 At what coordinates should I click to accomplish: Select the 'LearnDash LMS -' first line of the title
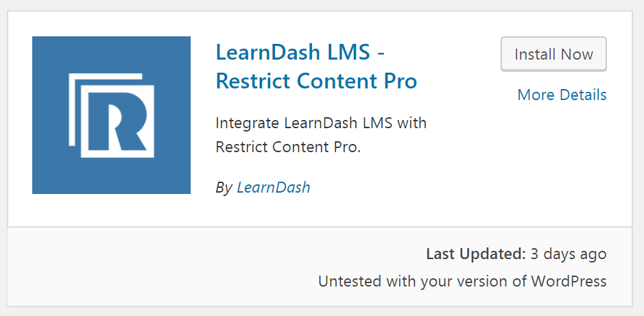click(x=300, y=52)
